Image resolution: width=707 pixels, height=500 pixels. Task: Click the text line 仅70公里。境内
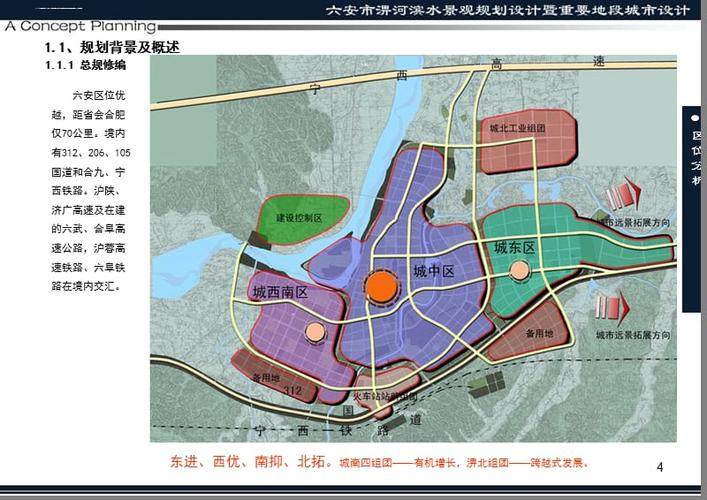click(88, 133)
